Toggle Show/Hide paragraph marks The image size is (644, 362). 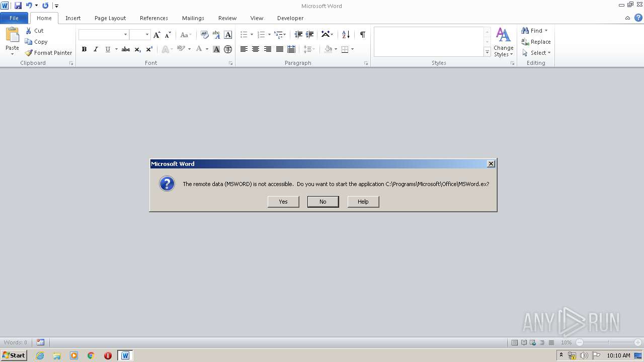[362, 35]
